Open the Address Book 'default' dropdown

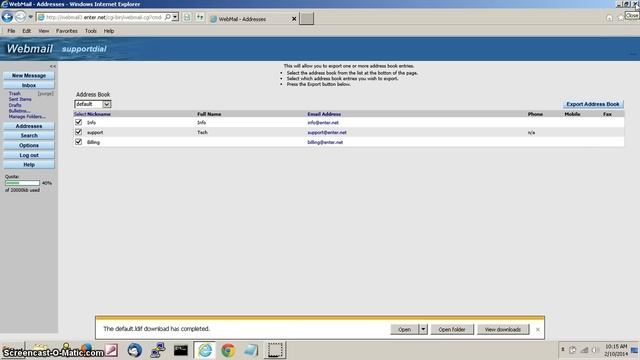(93, 104)
